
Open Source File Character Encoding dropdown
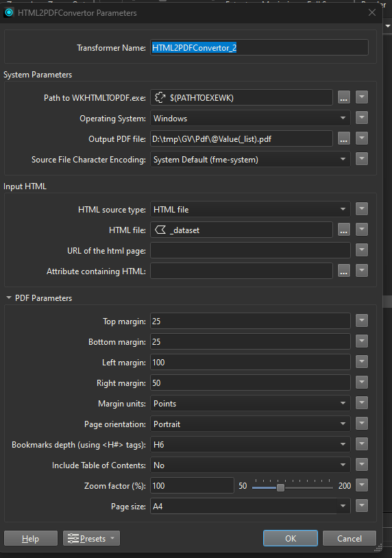[250, 160]
